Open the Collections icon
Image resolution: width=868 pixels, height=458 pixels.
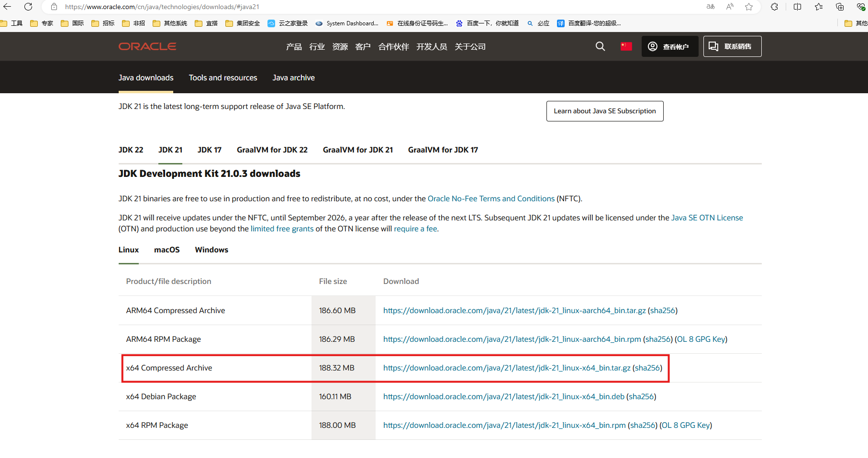tap(840, 7)
